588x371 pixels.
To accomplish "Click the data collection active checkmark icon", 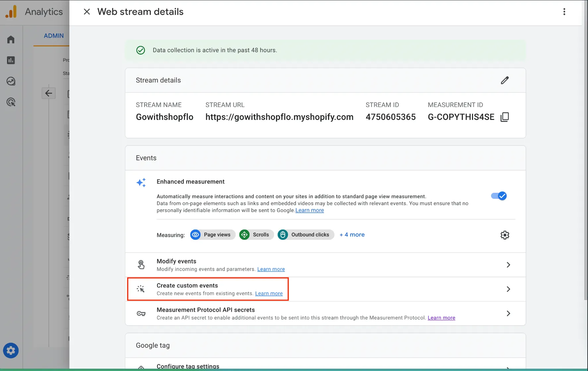I will [x=141, y=50].
